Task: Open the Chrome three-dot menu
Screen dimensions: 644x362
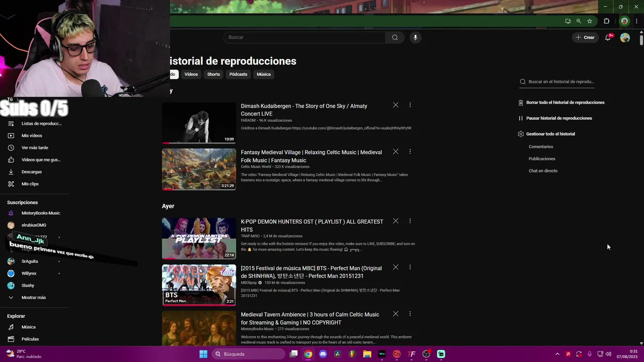Action: tap(637, 21)
